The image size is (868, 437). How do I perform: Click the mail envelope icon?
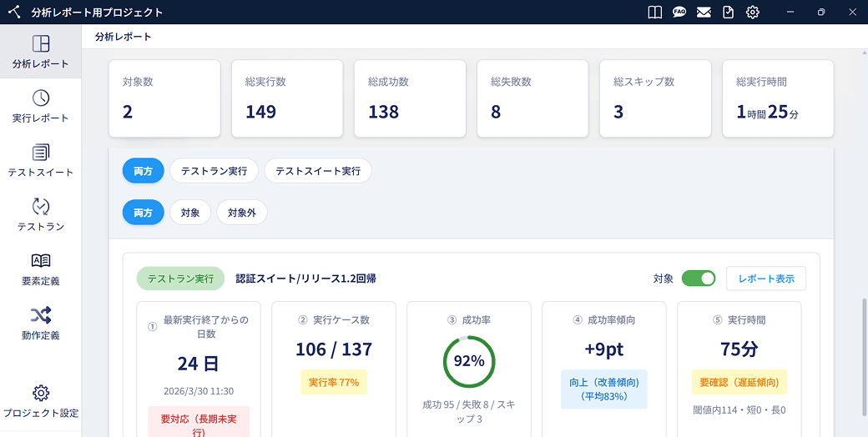(704, 13)
